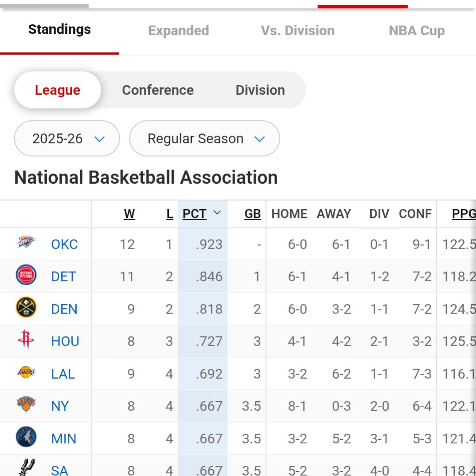Click the Houston Rockets team logo
The height and width of the screenshot is (476, 476).
pos(26,340)
